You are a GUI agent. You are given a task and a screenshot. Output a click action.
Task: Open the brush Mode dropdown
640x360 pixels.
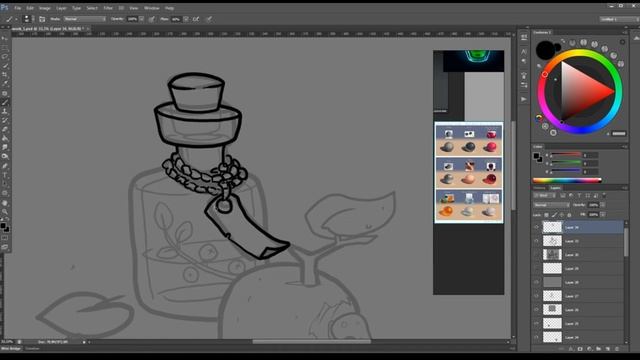coord(85,19)
